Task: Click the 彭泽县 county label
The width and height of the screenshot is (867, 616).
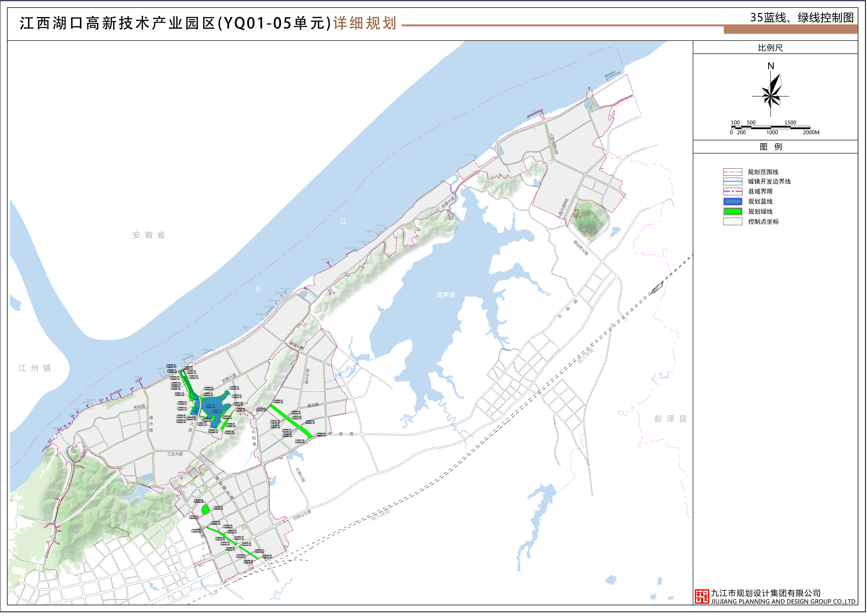Action: (x=670, y=419)
